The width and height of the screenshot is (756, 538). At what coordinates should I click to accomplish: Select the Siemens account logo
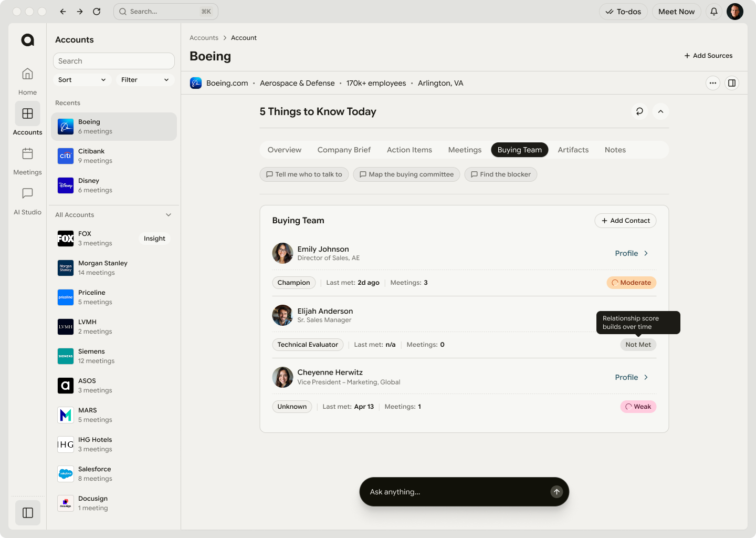(66, 356)
